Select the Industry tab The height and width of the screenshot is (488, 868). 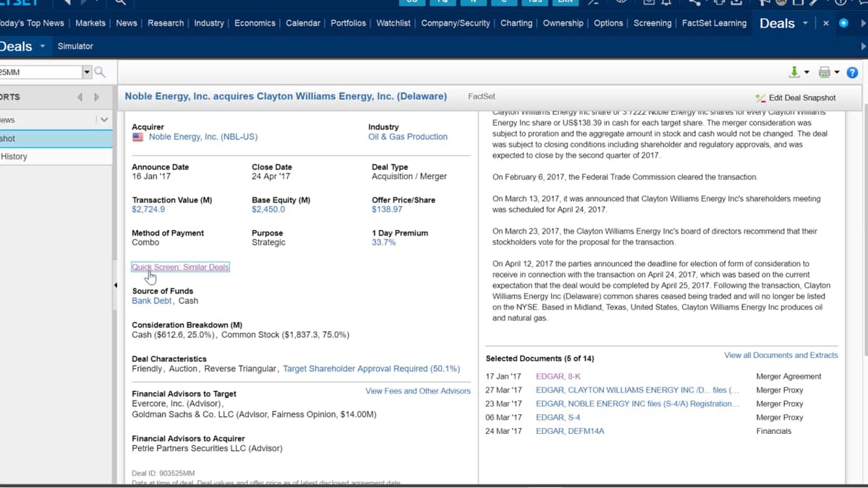209,23
